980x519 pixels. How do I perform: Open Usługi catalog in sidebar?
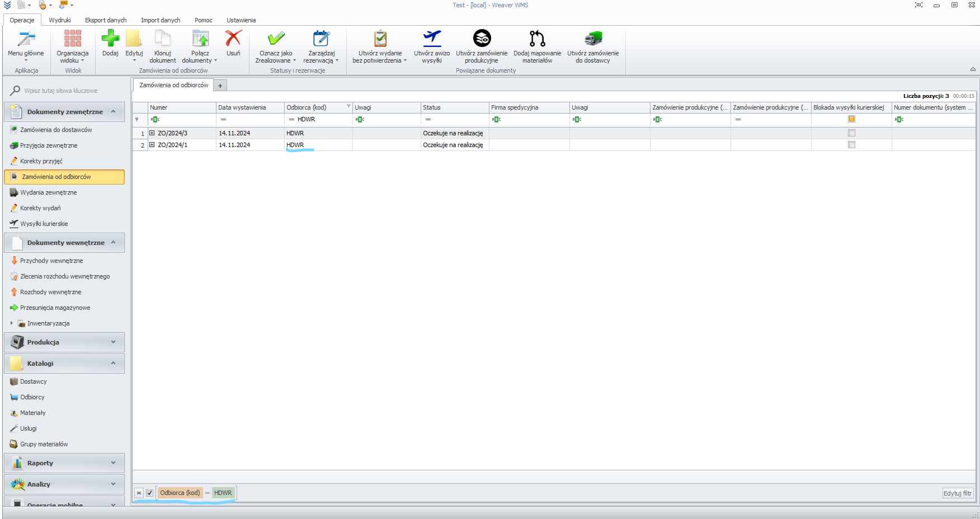[29, 428]
